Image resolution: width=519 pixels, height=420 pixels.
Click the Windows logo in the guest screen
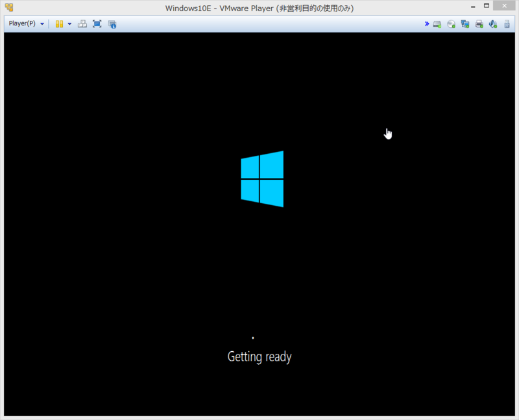click(262, 179)
